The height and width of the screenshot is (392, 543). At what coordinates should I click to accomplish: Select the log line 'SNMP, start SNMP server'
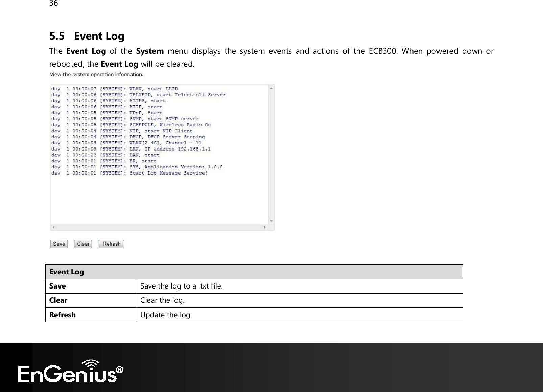click(125, 119)
